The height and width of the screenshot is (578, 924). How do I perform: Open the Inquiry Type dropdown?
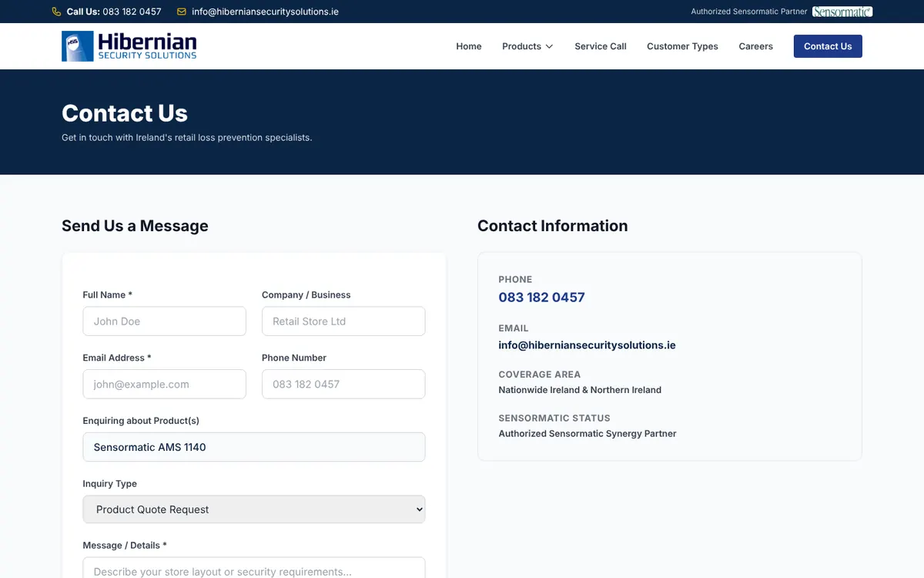tap(254, 509)
